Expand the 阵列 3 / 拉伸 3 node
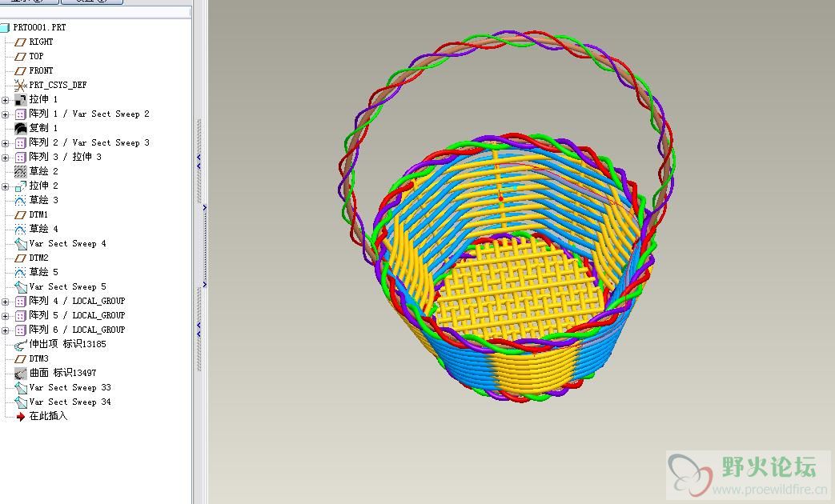The image size is (835, 504). [6, 158]
